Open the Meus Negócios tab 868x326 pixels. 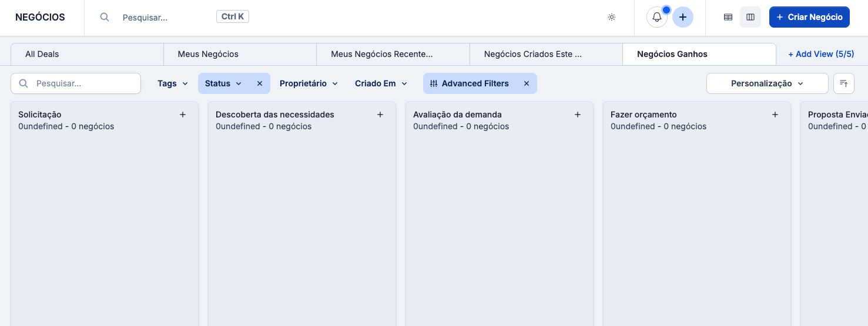[x=240, y=54]
